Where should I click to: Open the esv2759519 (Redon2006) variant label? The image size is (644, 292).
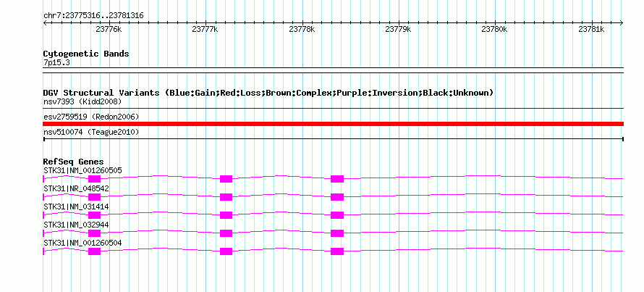pos(91,117)
